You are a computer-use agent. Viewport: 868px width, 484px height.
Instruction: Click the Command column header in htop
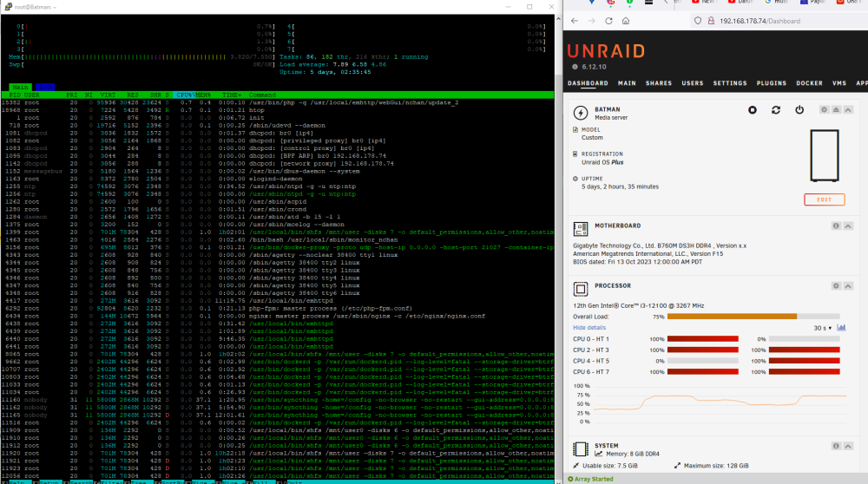coord(262,95)
